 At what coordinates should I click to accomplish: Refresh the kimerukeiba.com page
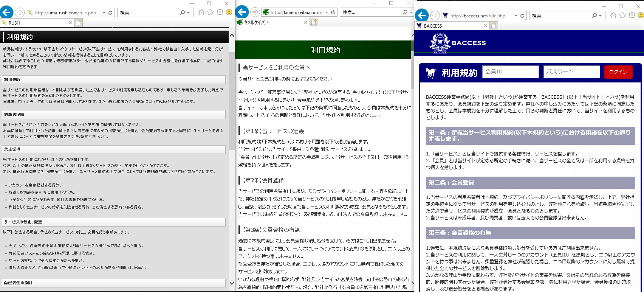point(333,12)
